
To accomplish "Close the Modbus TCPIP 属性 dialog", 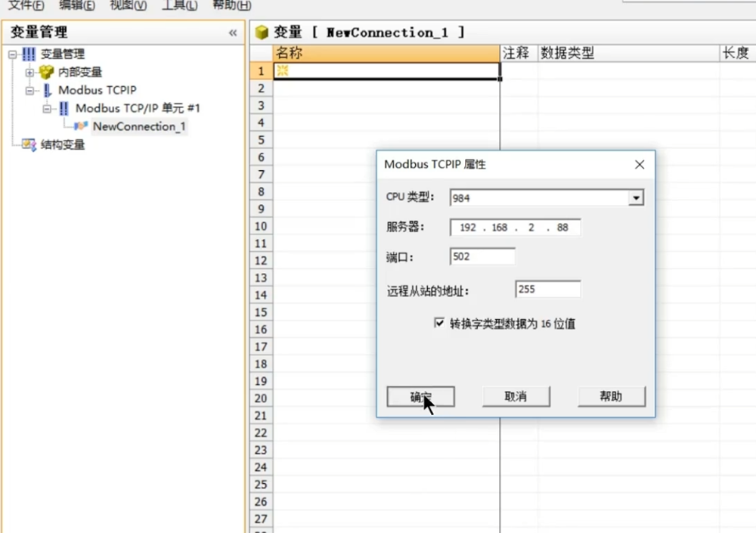I will click(639, 164).
